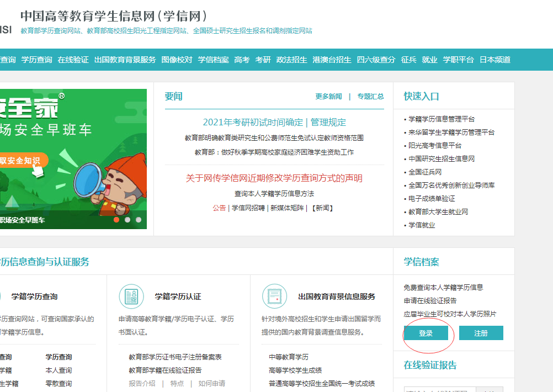Click the 出国教育背景信息服务 document icon

[275, 296]
